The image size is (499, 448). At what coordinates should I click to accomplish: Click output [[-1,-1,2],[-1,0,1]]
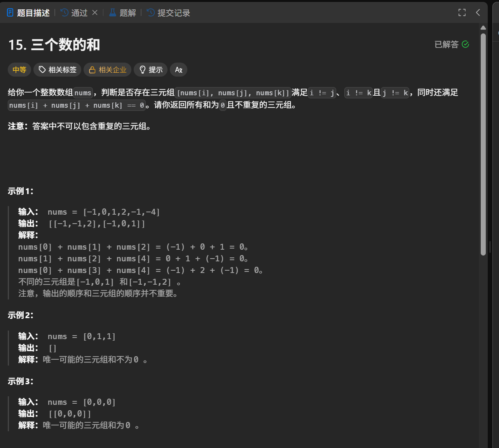coord(97,224)
